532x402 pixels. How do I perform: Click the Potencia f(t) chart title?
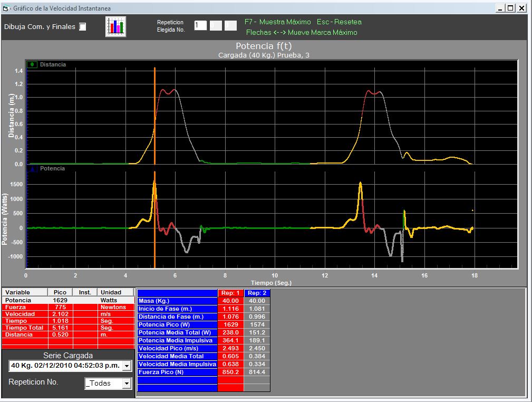(264, 46)
